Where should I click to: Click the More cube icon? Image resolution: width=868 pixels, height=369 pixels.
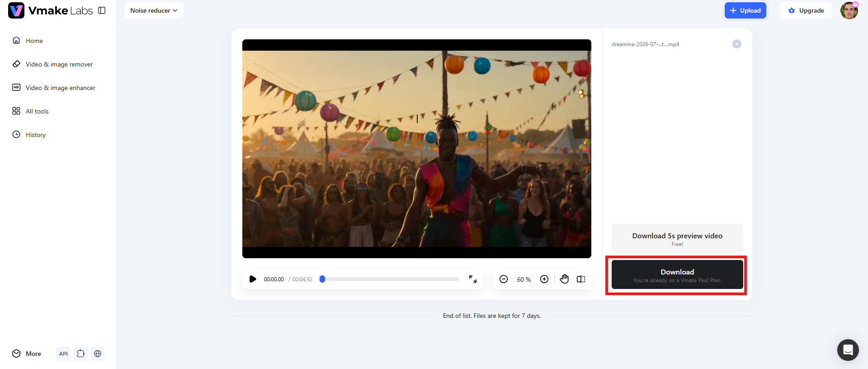(16, 353)
